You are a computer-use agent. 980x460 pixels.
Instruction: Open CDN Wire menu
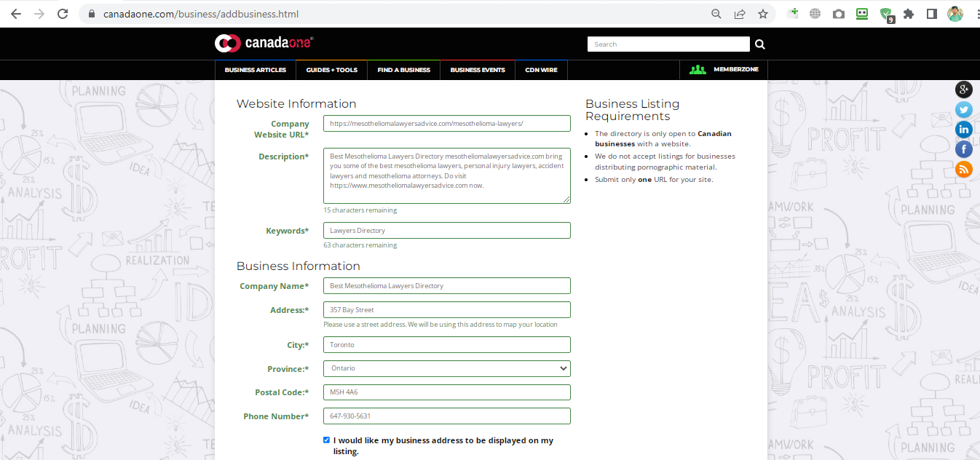click(541, 70)
